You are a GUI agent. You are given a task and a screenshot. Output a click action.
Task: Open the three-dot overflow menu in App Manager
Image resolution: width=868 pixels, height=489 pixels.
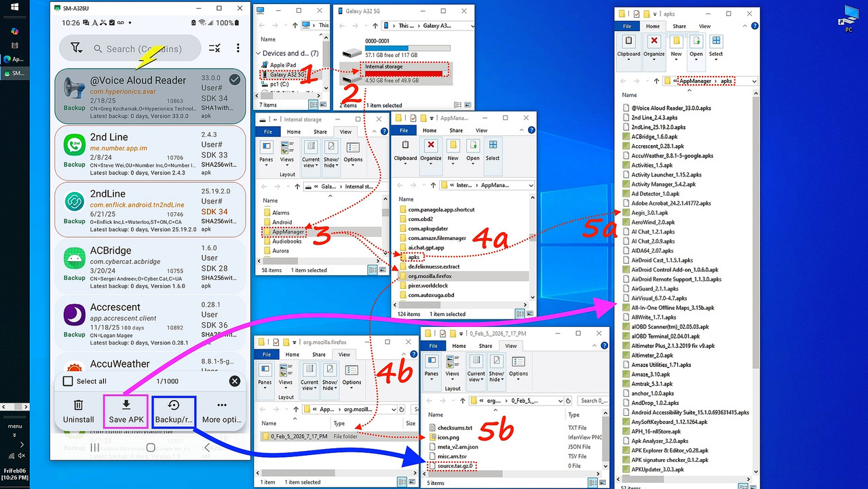[238, 48]
